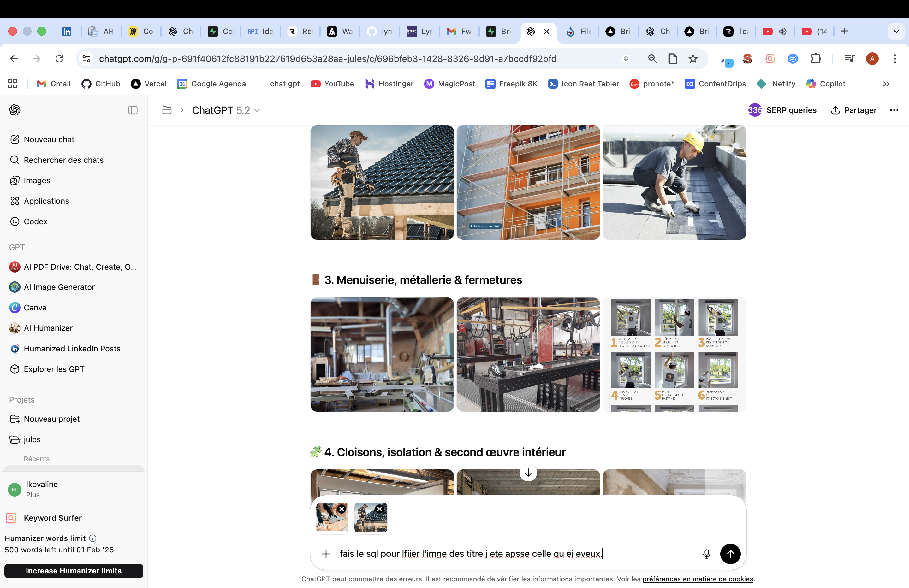This screenshot has height=588, width=909.
Task: Activate the microphone dictation icon
Action: 706,554
